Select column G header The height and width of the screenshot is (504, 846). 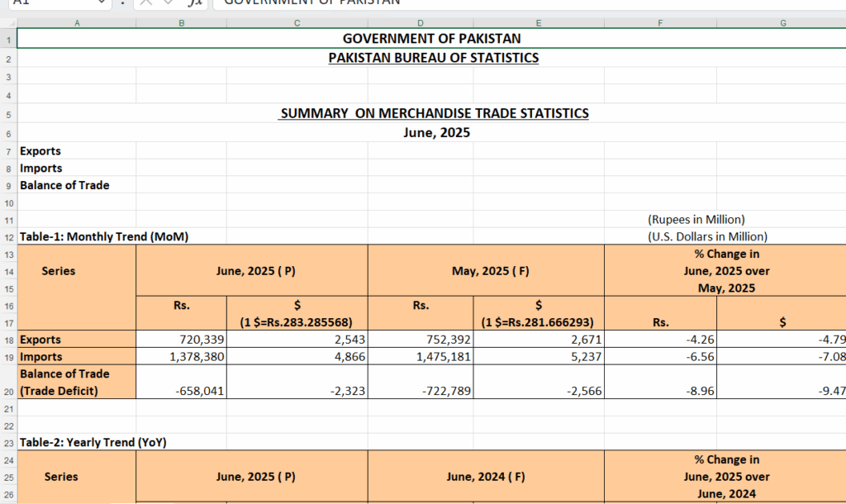point(782,23)
